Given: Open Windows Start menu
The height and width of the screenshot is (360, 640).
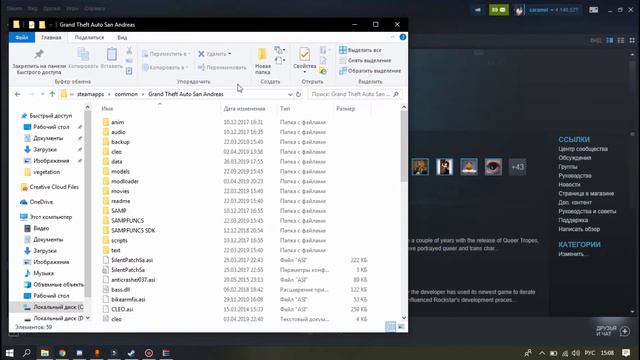Looking at the screenshot, I should (9, 353).
